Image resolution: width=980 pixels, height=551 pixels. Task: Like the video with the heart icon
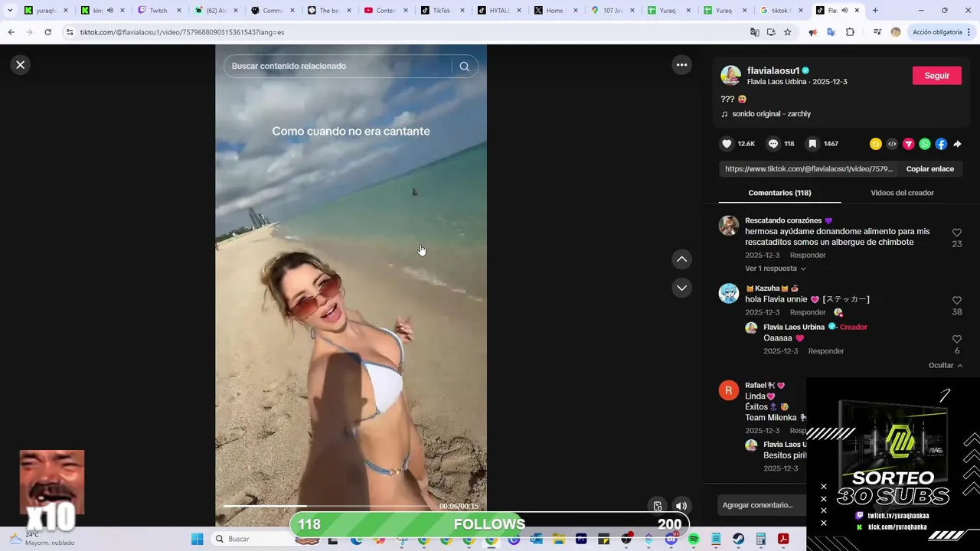727,144
